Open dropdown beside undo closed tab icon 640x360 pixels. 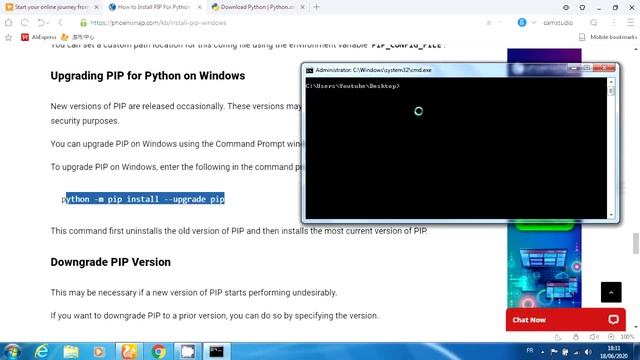click(x=47, y=23)
